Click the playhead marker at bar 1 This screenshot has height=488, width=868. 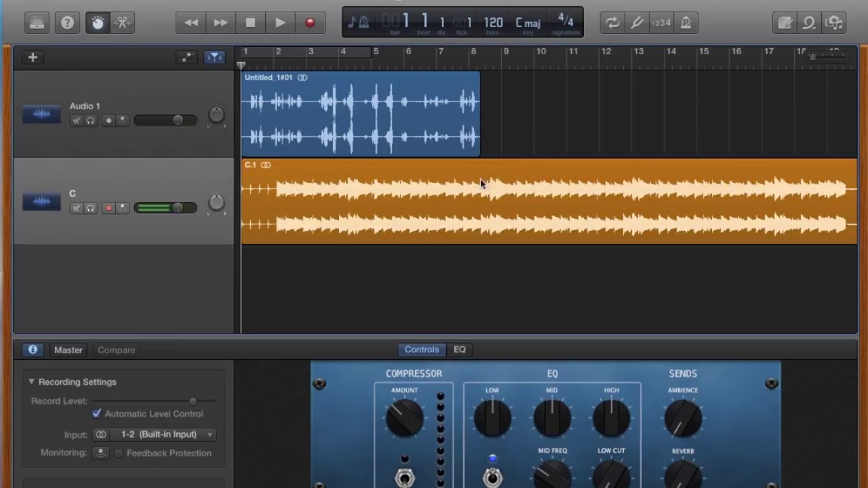pyautogui.click(x=241, y=66)
